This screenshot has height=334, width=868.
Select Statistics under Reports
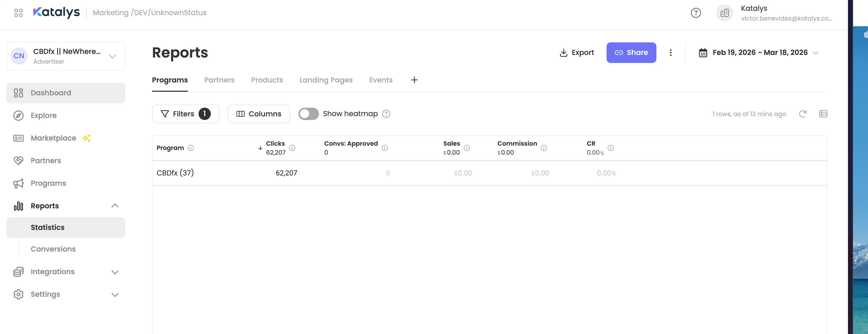point(66,227)
